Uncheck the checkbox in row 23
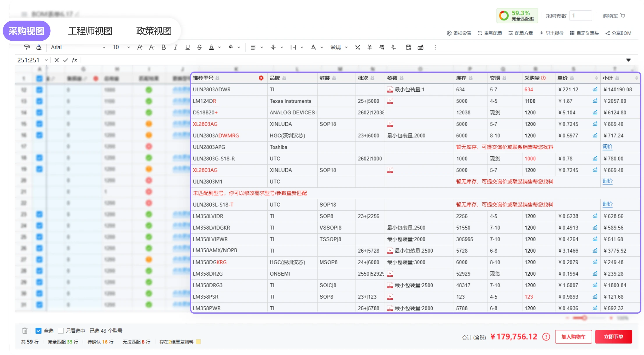The width and height of the screenshot is (644, 355). pyautogui.click(x=39, y=214)
